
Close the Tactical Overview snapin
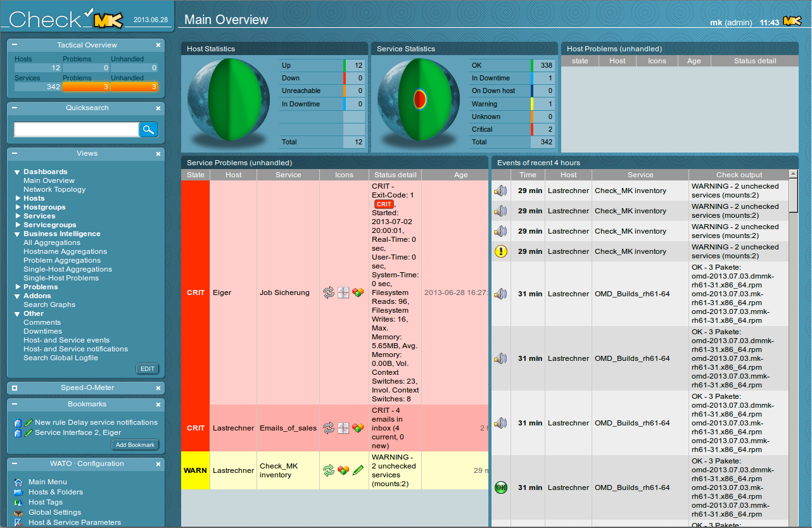click(x=158, y=45)
